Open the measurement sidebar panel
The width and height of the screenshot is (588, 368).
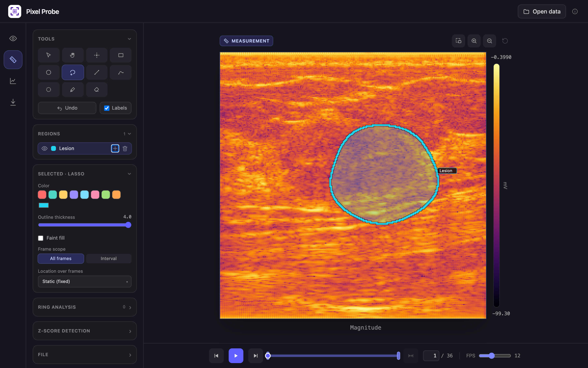pyautogui.click(x=13, y=60)
